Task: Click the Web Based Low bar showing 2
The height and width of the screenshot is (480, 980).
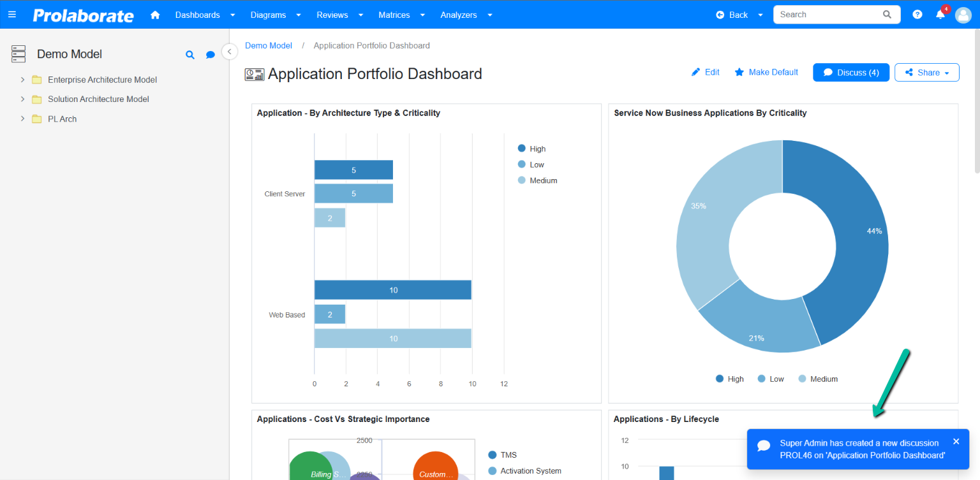Action: pyautogui.click(x=330, y=314)
